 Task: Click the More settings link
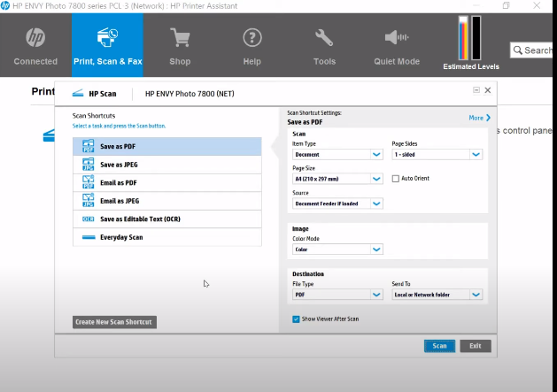pos(479,118)
